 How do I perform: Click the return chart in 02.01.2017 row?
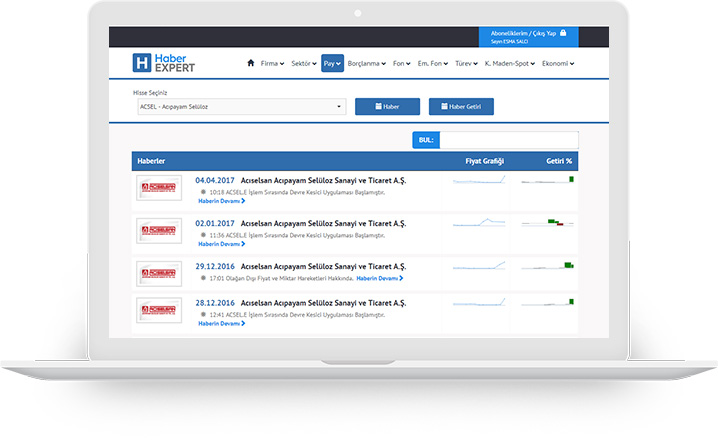547,223
